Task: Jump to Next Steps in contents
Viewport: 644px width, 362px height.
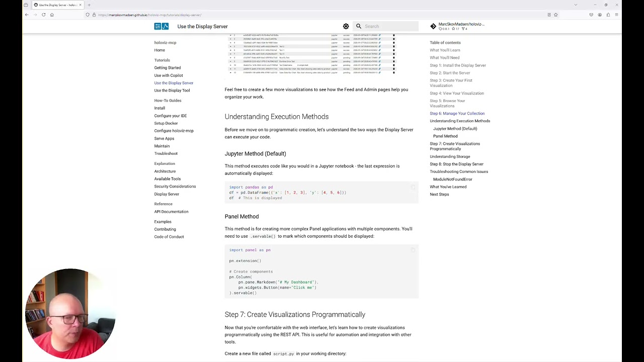Action: point(439,195)
